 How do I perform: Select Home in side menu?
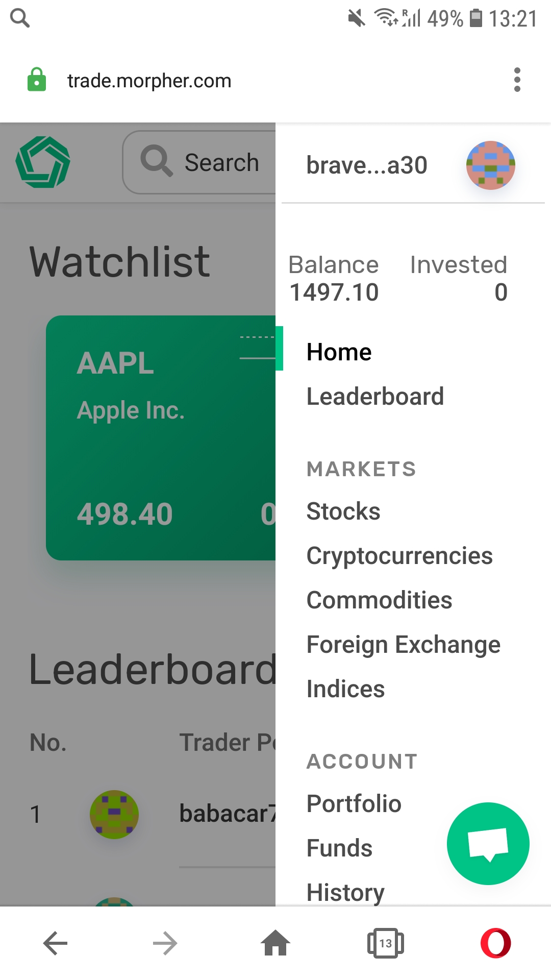[x=339, y=352]
